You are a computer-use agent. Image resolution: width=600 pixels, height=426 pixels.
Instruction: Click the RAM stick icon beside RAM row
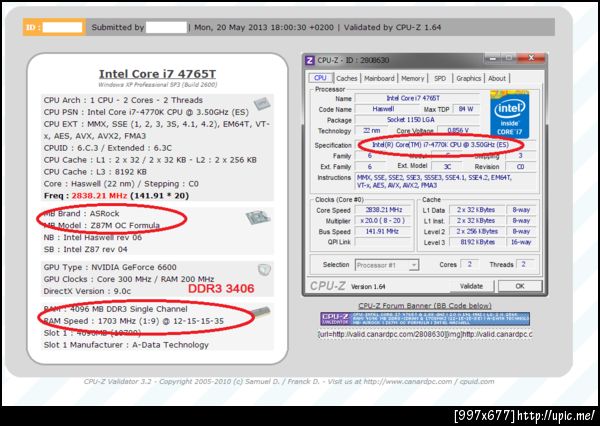coord(261,312)
